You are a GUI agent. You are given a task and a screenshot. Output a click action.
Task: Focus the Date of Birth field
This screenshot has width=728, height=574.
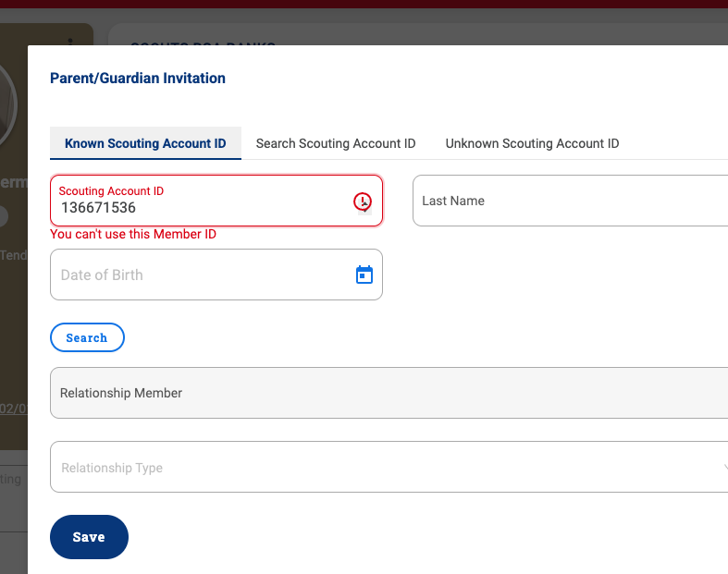(x=216, y=275)
